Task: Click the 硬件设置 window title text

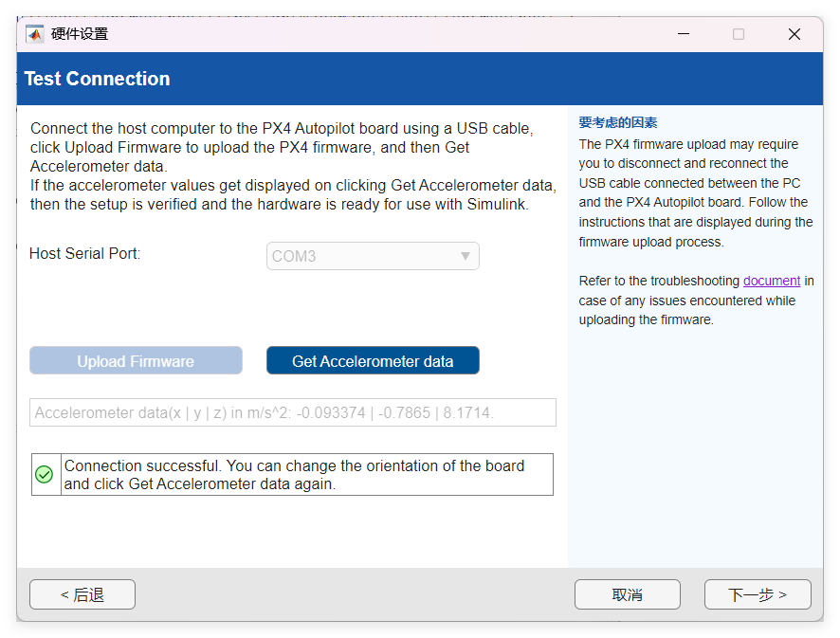Action: tap(80, 34)
